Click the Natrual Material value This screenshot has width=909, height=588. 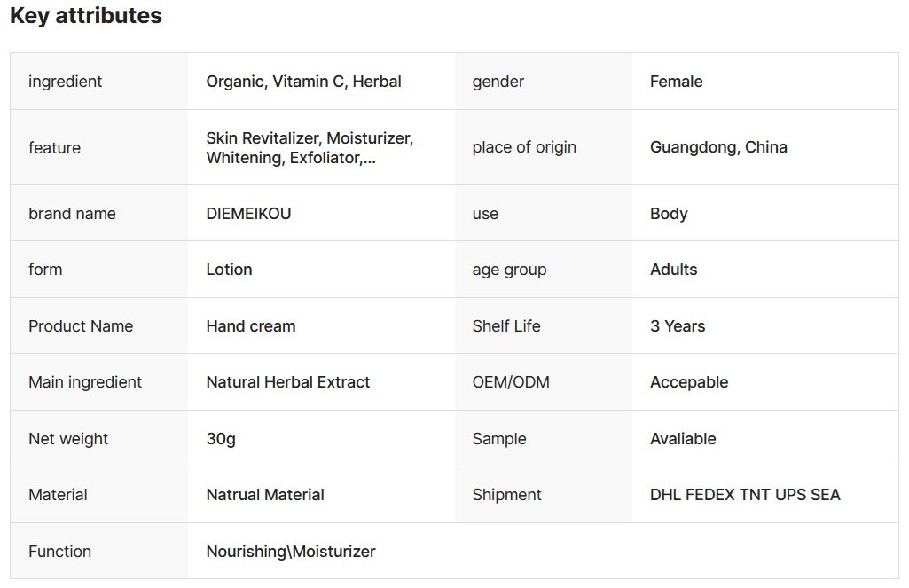pos(265,495)
